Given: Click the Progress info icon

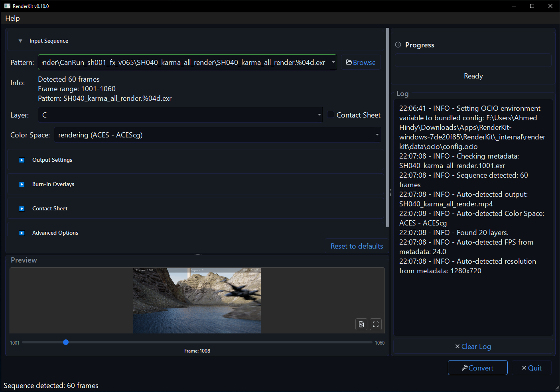Looking at the screenshot, I should click(398, 45).
